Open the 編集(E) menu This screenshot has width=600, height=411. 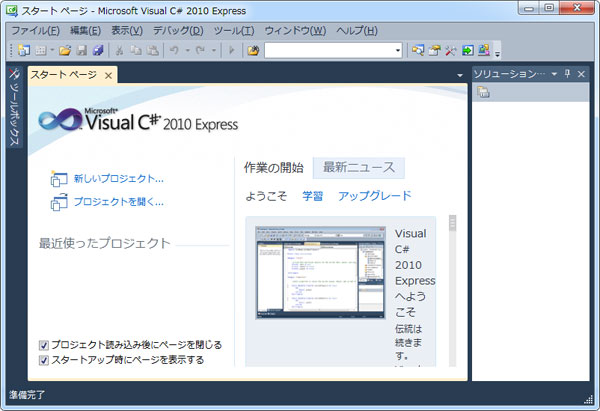point(85,31)
